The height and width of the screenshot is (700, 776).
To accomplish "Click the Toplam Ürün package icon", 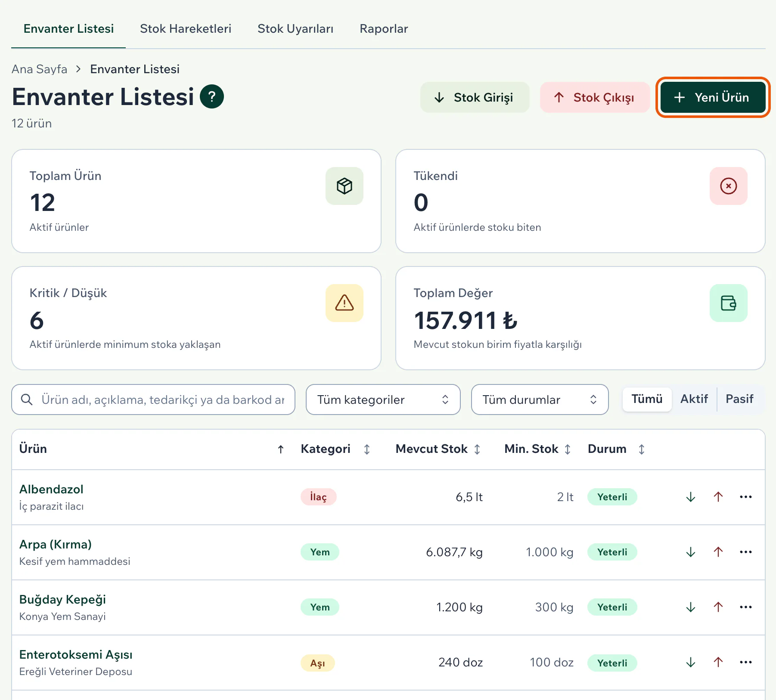I will point(345,186).
